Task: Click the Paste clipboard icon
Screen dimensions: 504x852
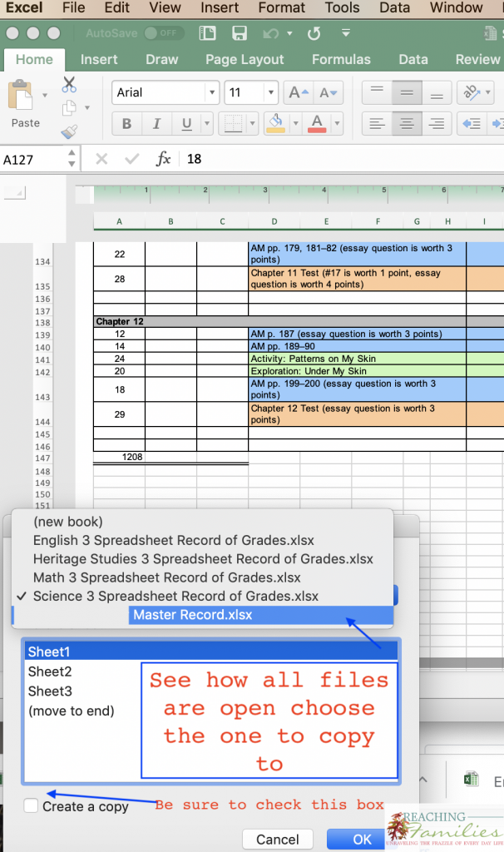Action: click(20, 96)
